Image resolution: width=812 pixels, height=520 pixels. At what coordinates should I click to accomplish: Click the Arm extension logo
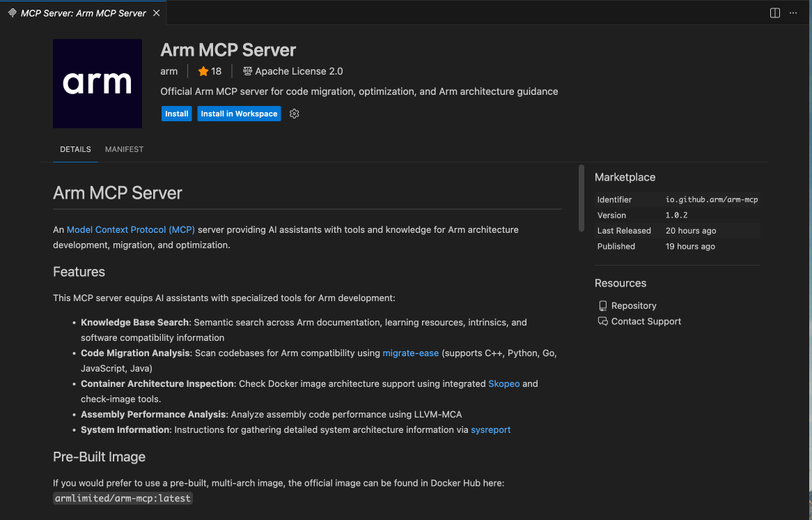97,84
